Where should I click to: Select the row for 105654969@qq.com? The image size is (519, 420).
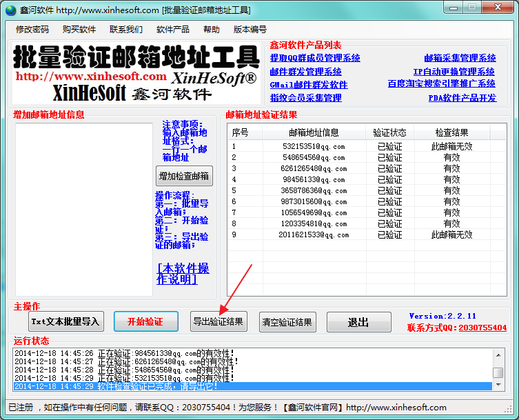pyautogui.click(x=367, y=212)
